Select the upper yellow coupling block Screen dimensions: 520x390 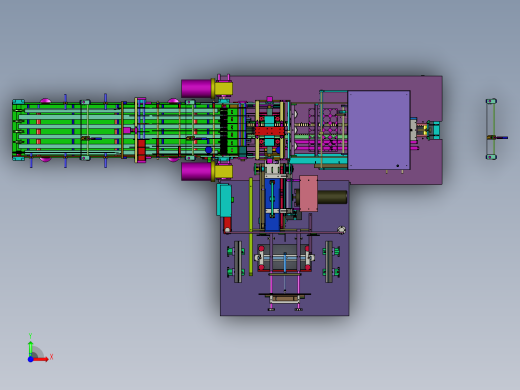223,89
